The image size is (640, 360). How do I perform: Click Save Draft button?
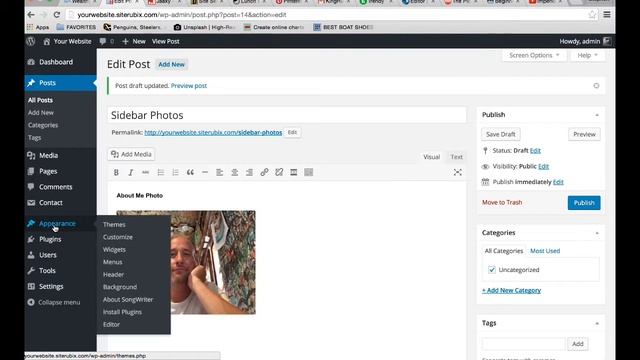501,134
